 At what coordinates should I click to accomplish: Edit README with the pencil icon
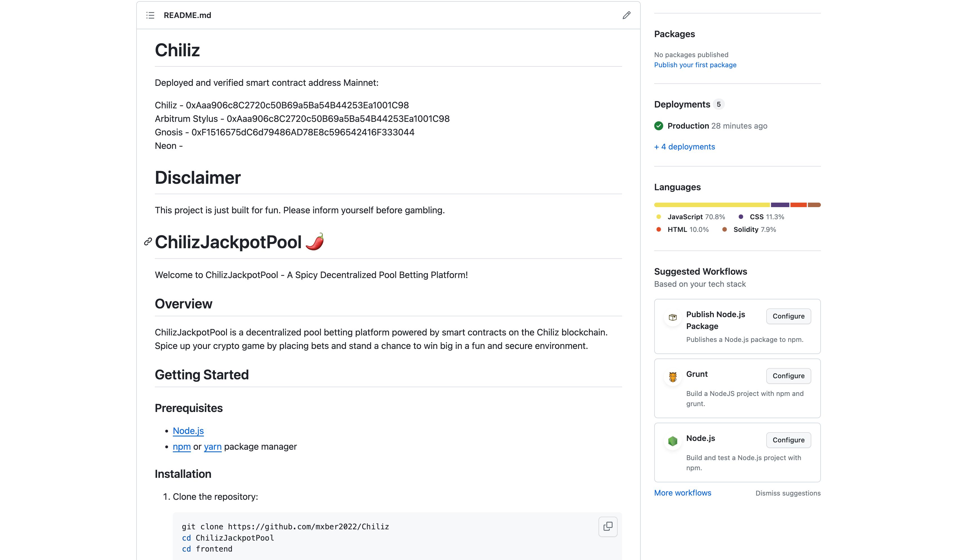[626, 15]
